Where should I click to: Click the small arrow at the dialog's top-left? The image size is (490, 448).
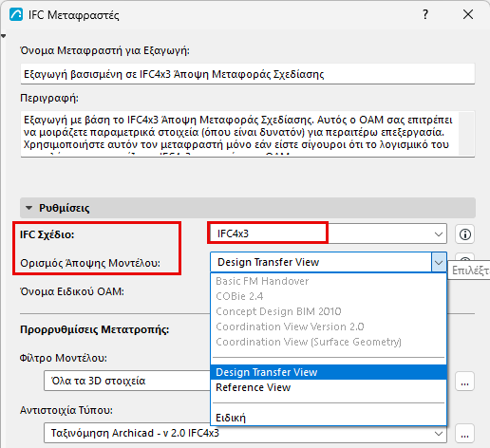[4, 36]
